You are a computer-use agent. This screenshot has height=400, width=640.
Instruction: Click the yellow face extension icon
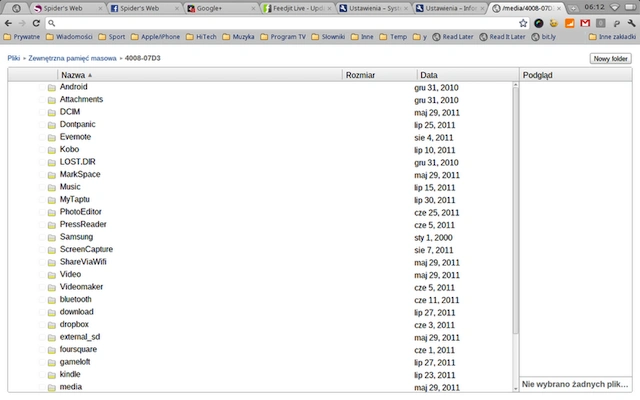554,23
